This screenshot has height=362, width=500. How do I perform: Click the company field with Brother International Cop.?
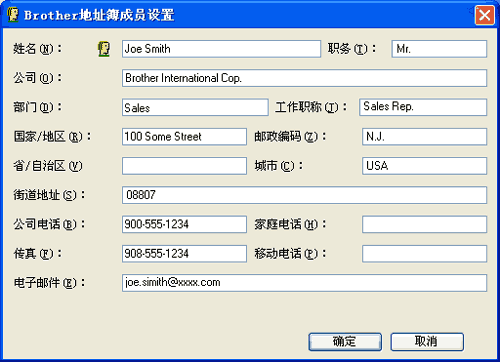point(304,78)
